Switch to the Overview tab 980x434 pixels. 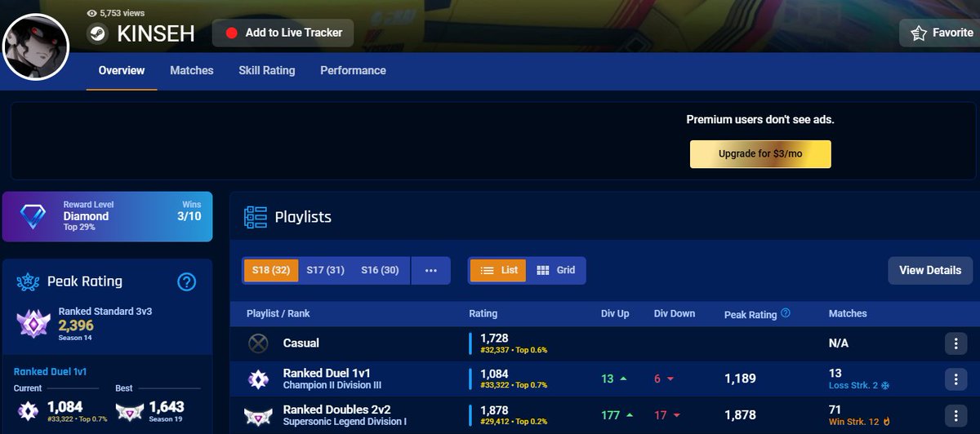[x=122, y=71]
